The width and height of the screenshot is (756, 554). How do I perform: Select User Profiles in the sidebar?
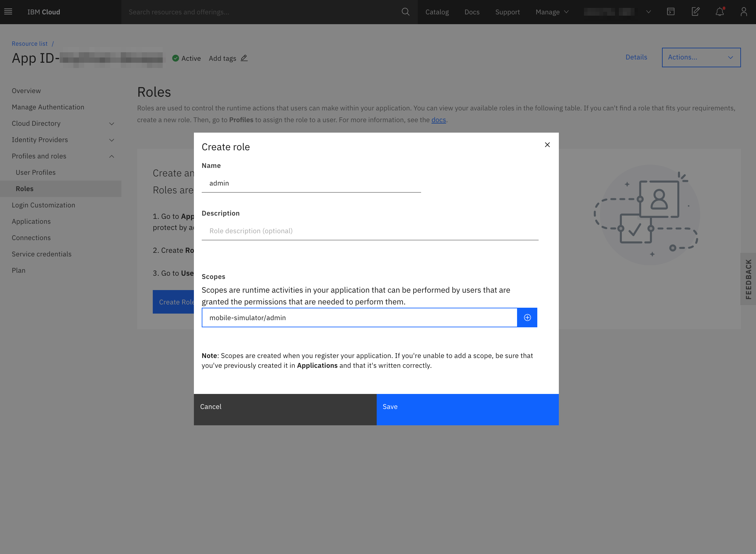tap(36, 172)
